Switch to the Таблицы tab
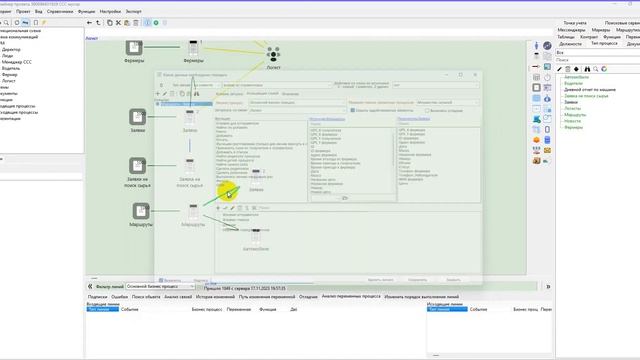This screenshot has height=360, width=640. pyautogui.click(x=566, y=37)
